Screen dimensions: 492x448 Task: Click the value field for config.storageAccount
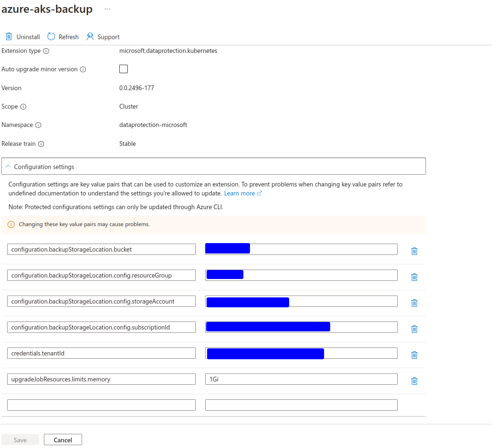pos(301,301)
